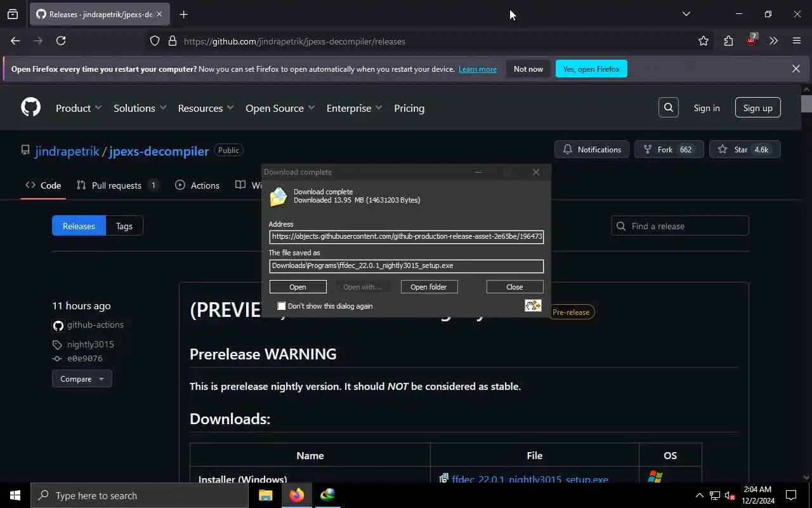Bookmark this page with the star icon
The height and width of the screenshot is (508, 812).
pyautogui.click(x=704, y=41)
